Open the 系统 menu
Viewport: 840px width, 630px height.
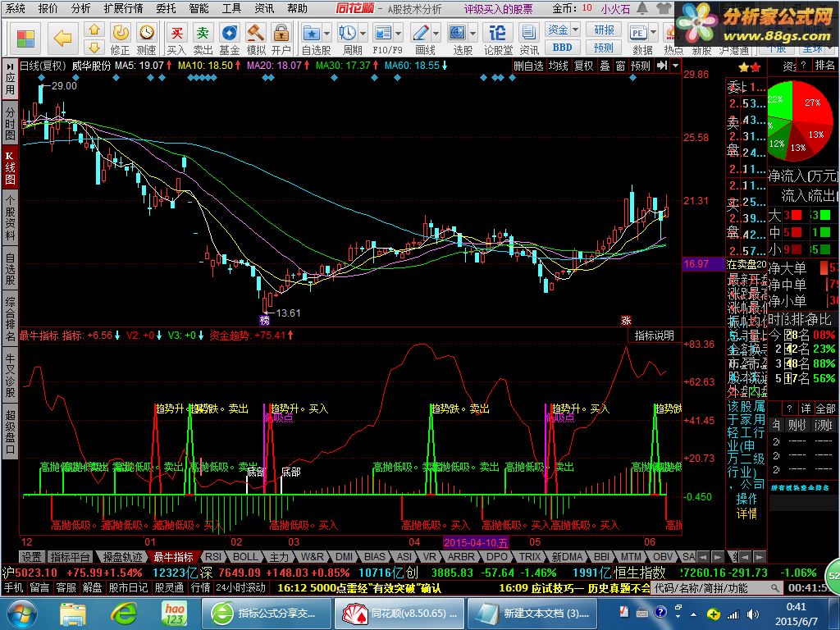[15, 8]
